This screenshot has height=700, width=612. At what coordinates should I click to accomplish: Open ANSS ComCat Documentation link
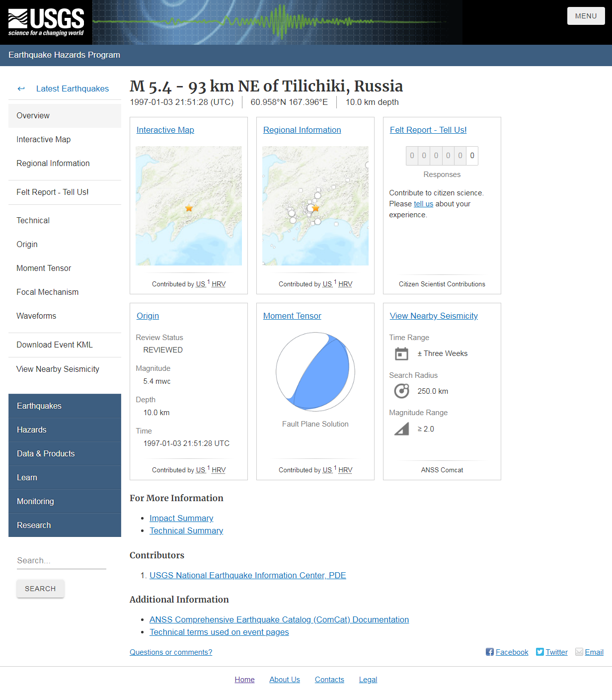tap(279, 619)
